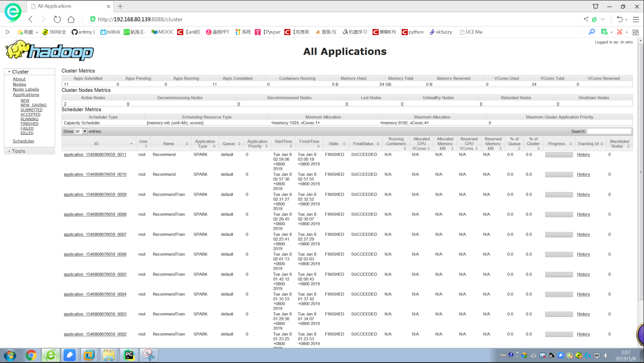Click progress bar of application 0006
The image size is (644, 363).
tap(559, 255)
